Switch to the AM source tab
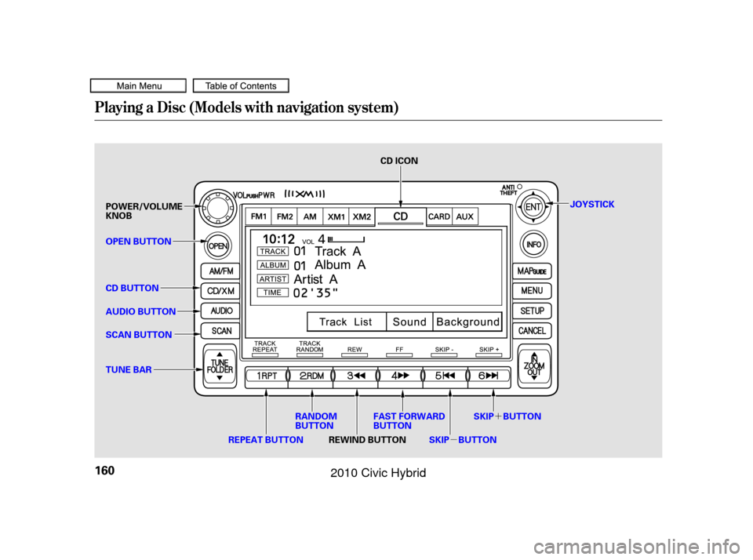The width and height of the screenshot is (753, 560). (x=311, y=216)
